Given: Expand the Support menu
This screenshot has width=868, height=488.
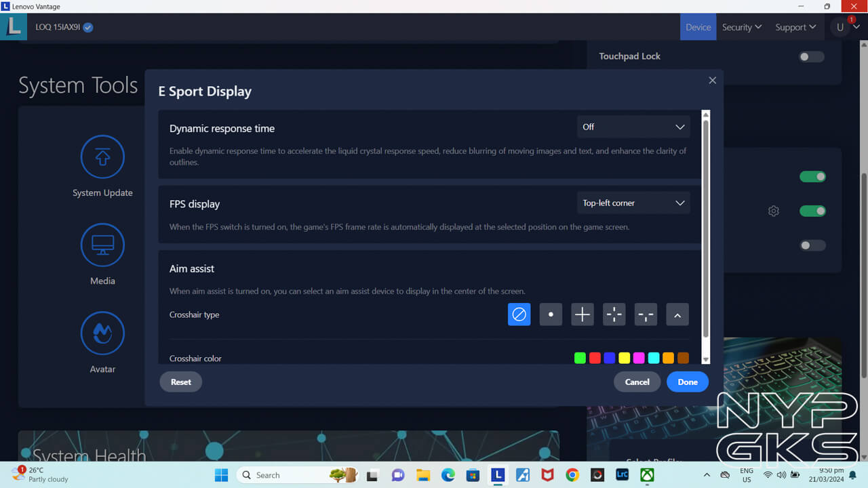Looking at the screenshot, I should [795, 27].
